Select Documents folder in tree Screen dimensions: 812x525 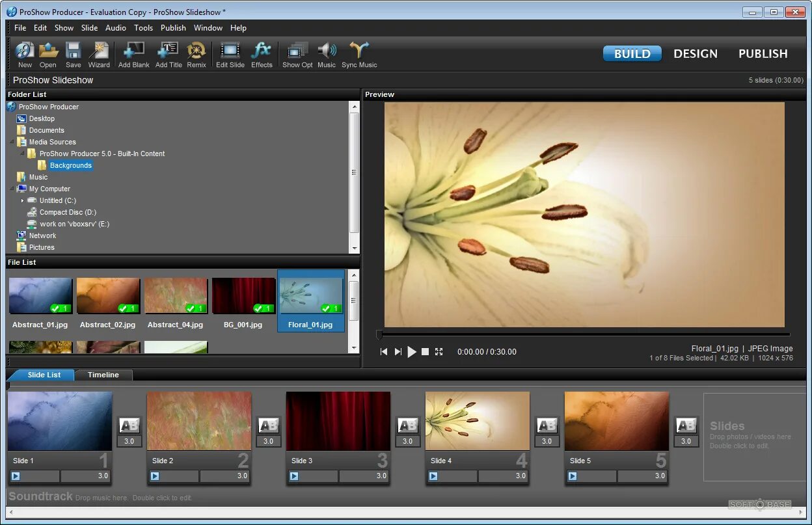coord(47,130)
